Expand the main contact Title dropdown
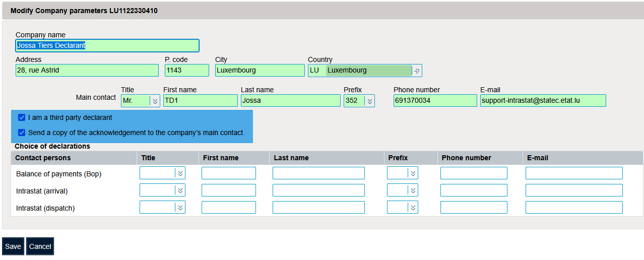The image size is (644, 260). tap(155, 101)
